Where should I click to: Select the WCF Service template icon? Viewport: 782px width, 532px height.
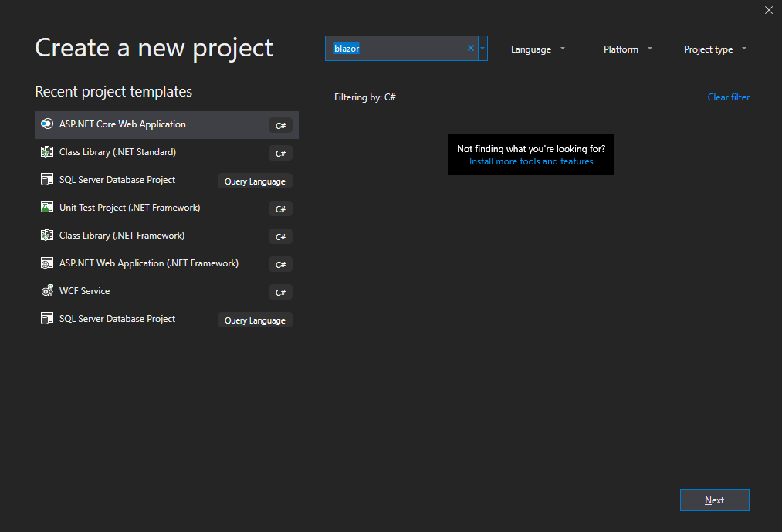[47, 291]
